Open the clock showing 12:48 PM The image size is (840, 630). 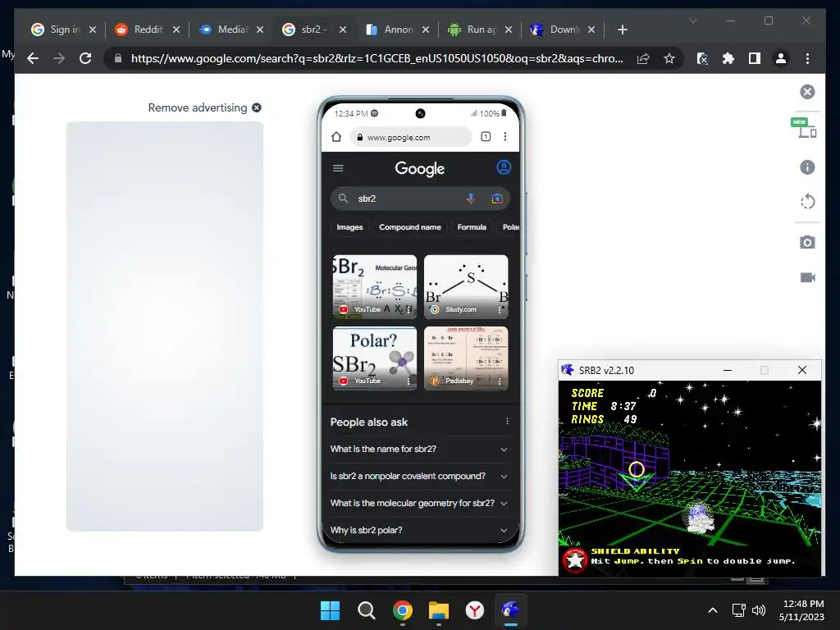click(801, 610)
